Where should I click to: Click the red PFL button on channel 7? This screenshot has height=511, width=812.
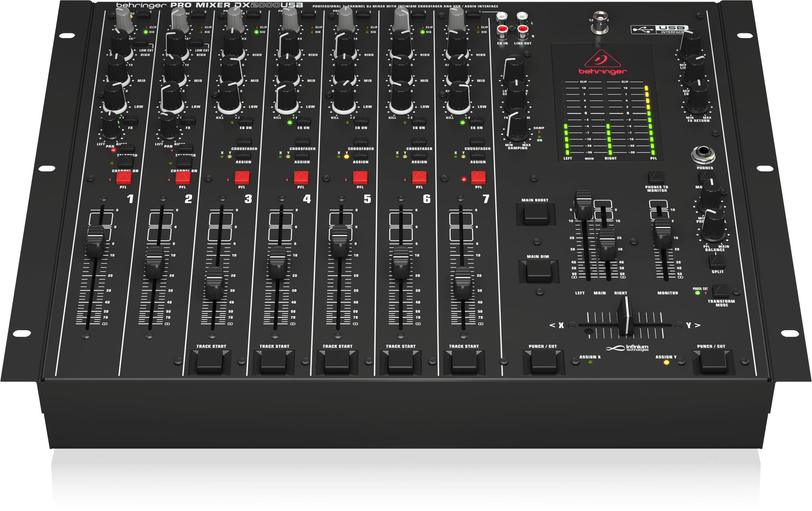point(478,177)
